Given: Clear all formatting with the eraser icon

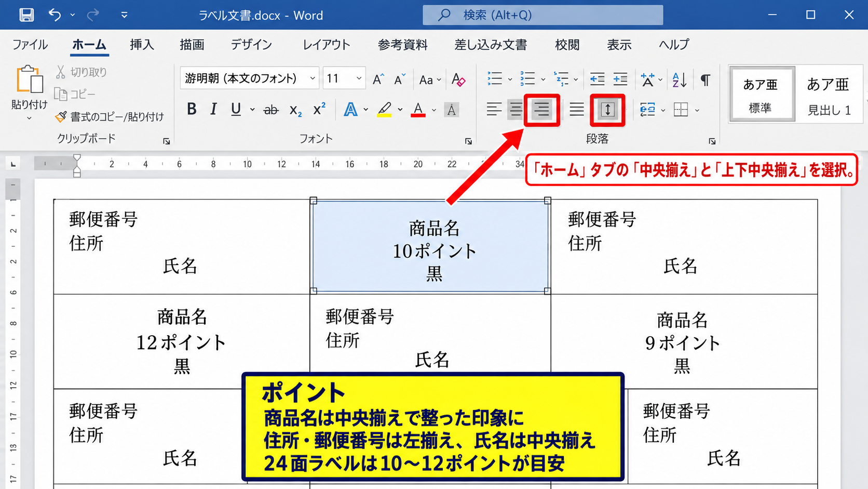Looking at the screenshot, I should pyautogui.click(x=458, y=80).
